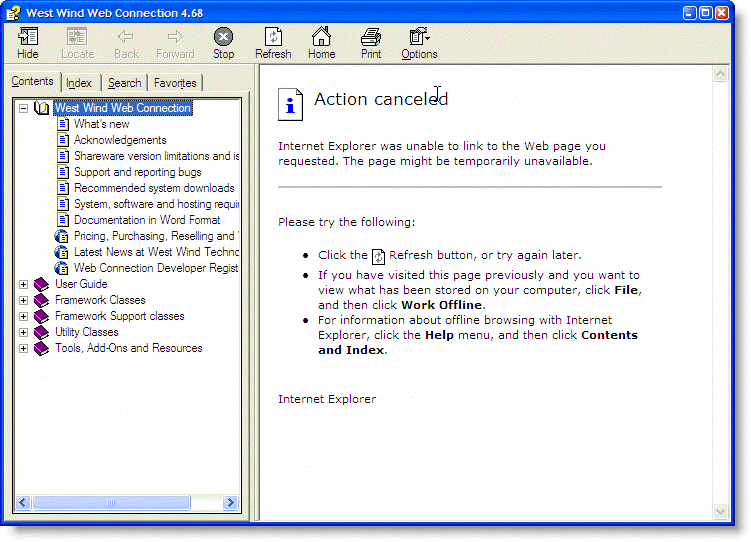Screen dimensions: 751x542
Task: Expand the Utility Classes node
Action: point(24,332)
